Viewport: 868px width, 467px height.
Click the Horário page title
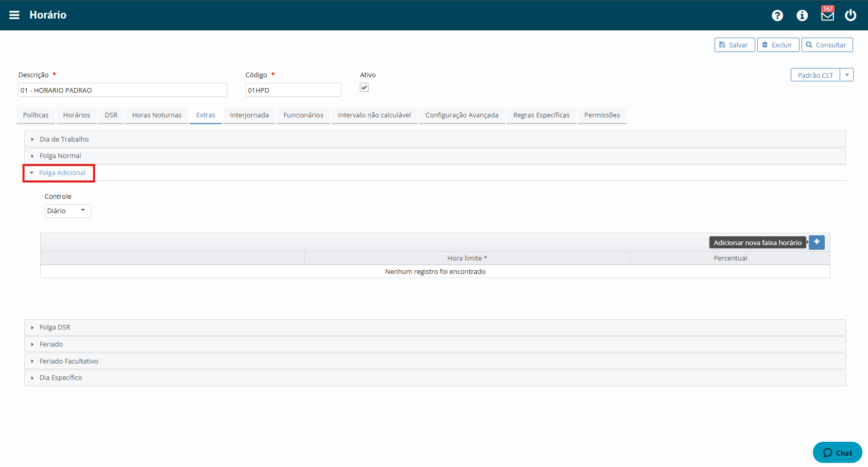pyautogui.click(x=48, y=15)
